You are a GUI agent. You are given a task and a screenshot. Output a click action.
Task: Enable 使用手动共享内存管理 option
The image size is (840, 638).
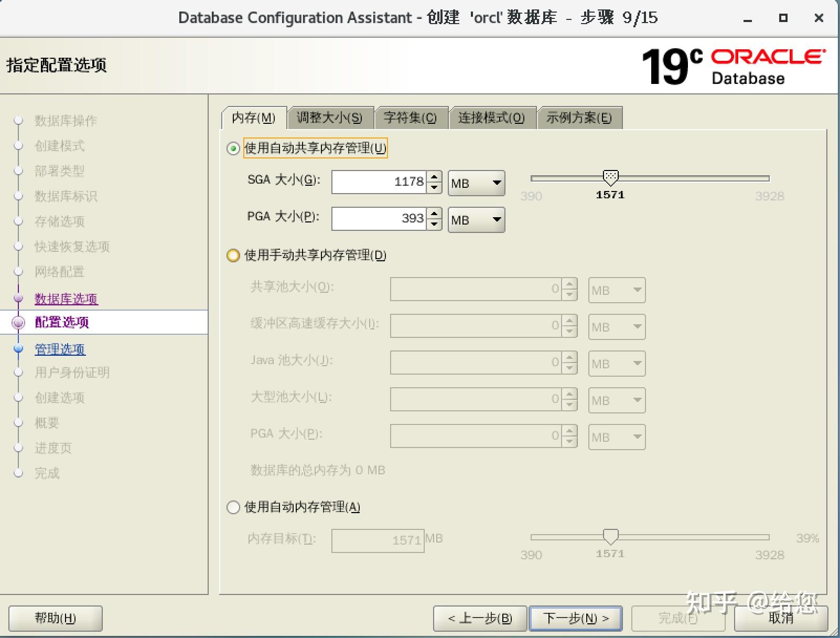233,256
